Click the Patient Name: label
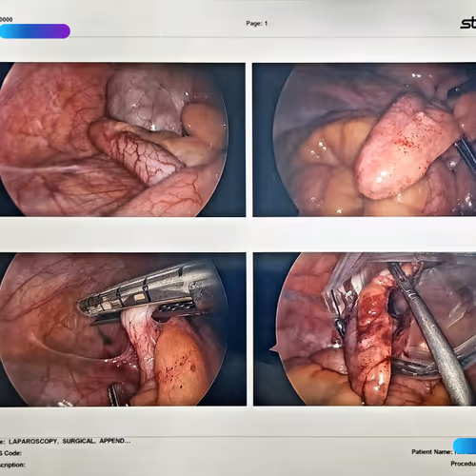 click(x=432, y=451)
